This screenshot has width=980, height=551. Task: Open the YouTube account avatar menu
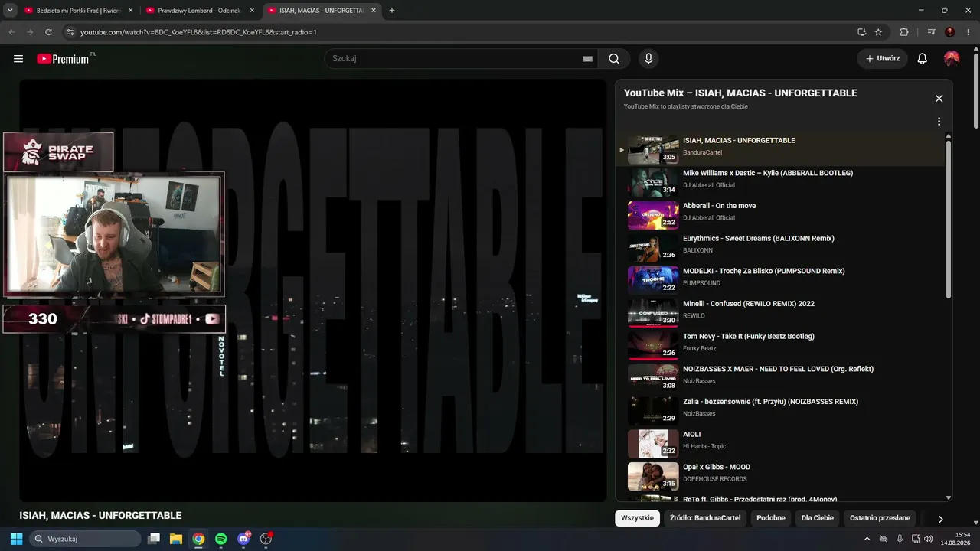coord(952,59)
